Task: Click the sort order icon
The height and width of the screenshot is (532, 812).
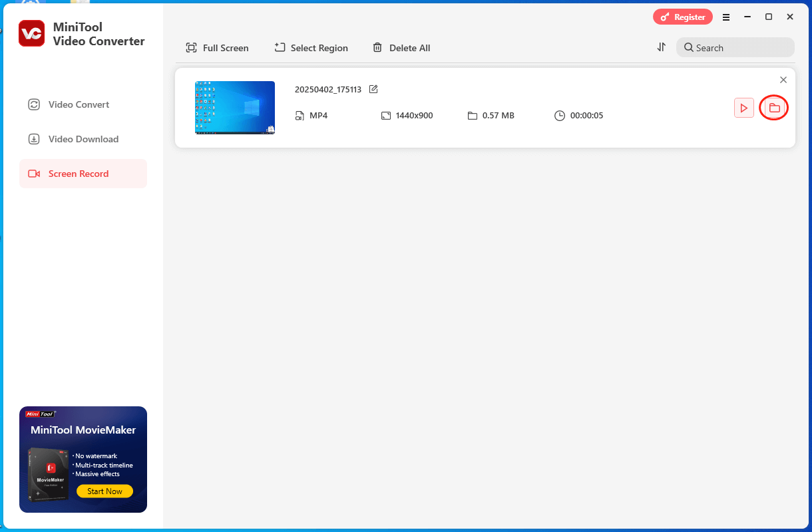Action: 661,47
